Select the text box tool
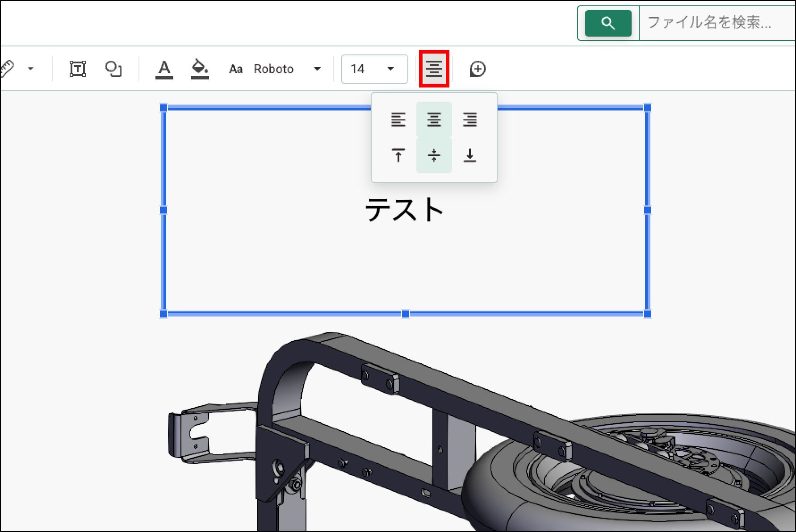The width and height of the screenshot is (796, 532). click(78, 69)
